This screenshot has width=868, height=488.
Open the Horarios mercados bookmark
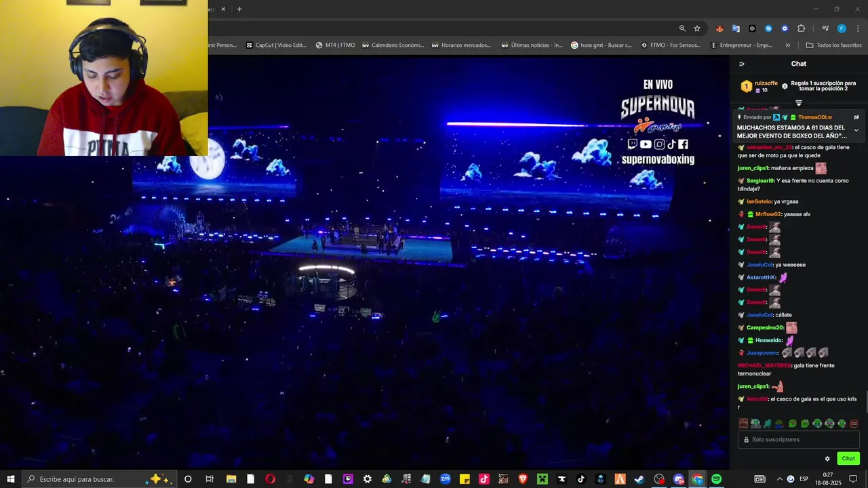coord(460,45)
